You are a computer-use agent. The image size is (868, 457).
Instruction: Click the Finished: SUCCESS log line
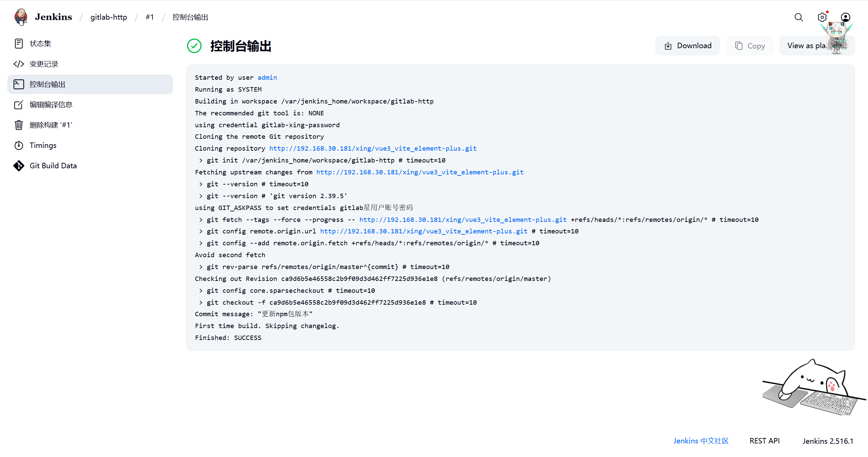coord(228,338)
